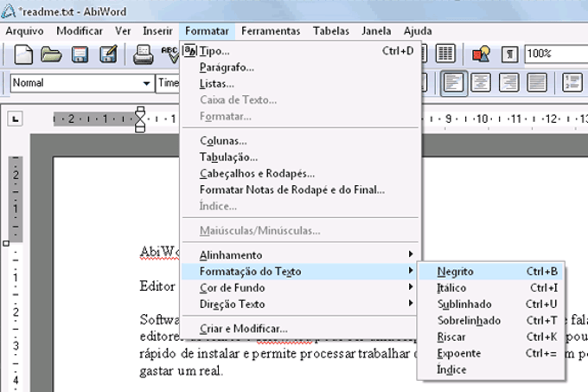Click the numbered list icon

(572, 83)
